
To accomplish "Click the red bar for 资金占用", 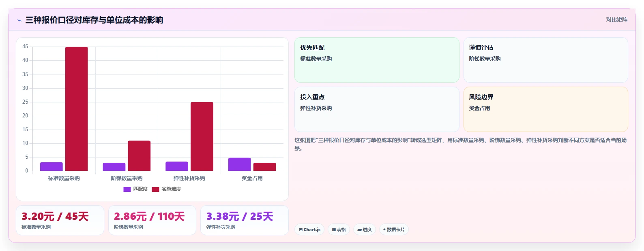I will click(264, 167).
